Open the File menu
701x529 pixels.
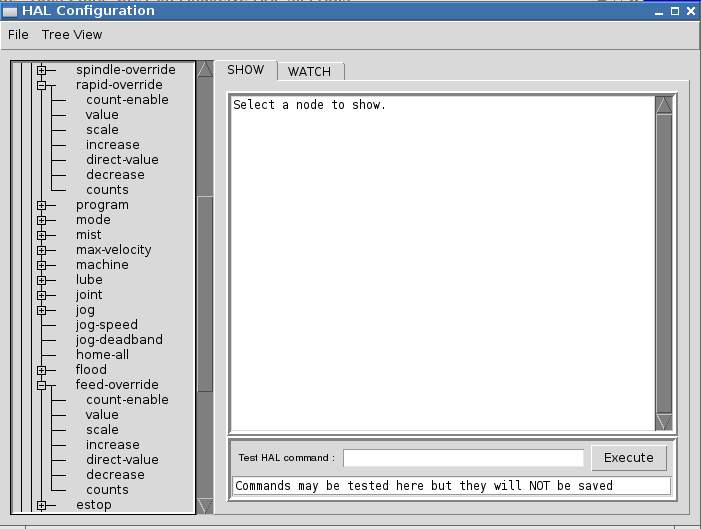click(x=18, y=35)
